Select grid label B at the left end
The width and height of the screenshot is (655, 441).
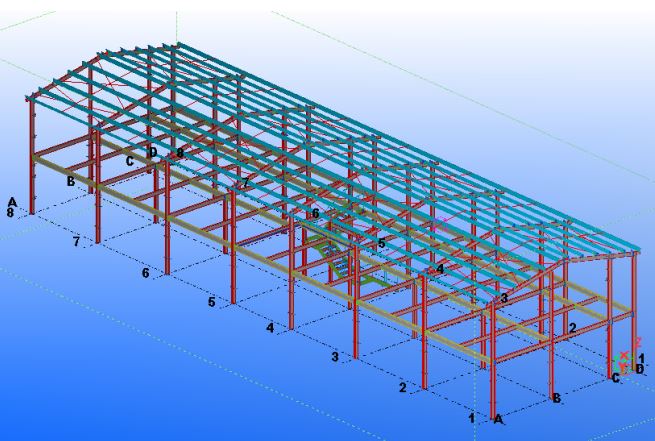point(70,182)
